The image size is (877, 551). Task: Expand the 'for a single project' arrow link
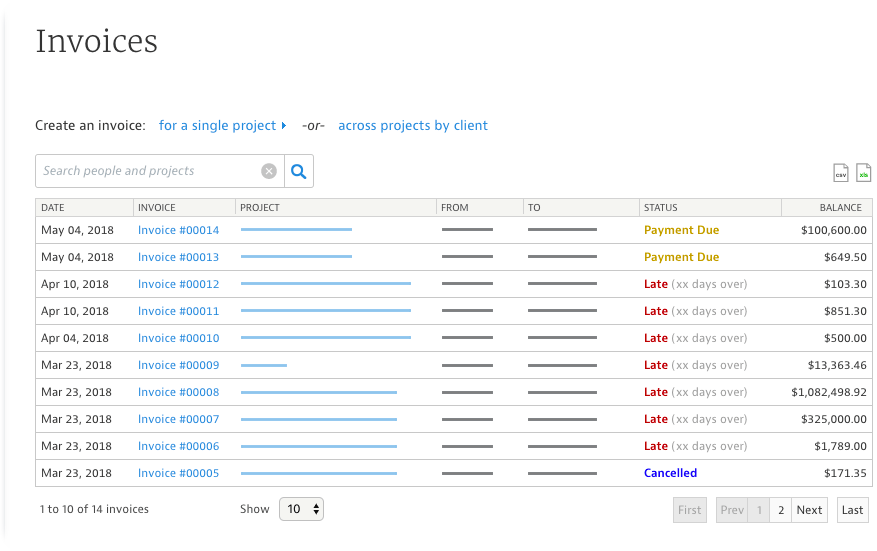pyautogui.click(x=223, y=125)
